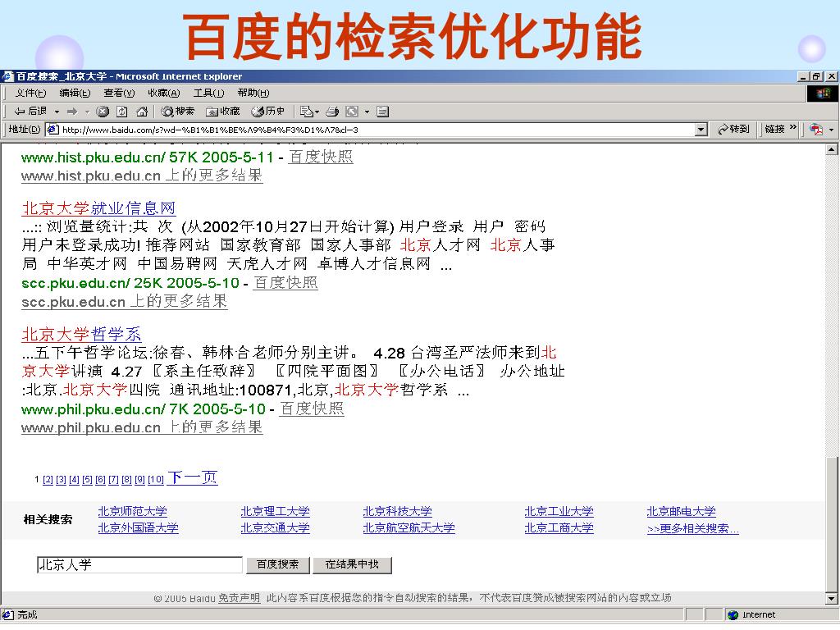Open the Favorites (收藏) toolbar pane
The width and height of the screenshot is (840, 630).
pos(223,112)
